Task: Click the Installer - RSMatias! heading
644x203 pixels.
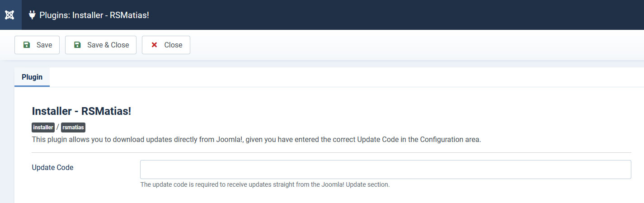Action: tap(82, 111)
